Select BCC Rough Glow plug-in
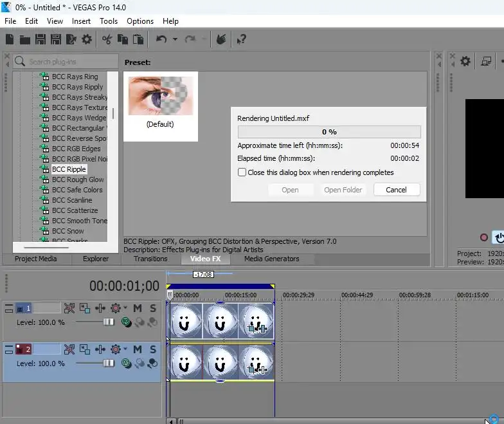Screen dimensions: 504x424 coord(78,180)
